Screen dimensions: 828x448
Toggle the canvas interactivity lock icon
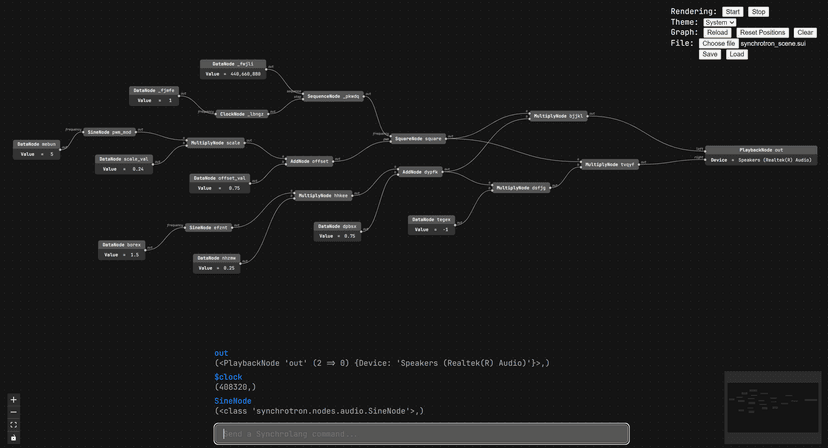point(14,438)
